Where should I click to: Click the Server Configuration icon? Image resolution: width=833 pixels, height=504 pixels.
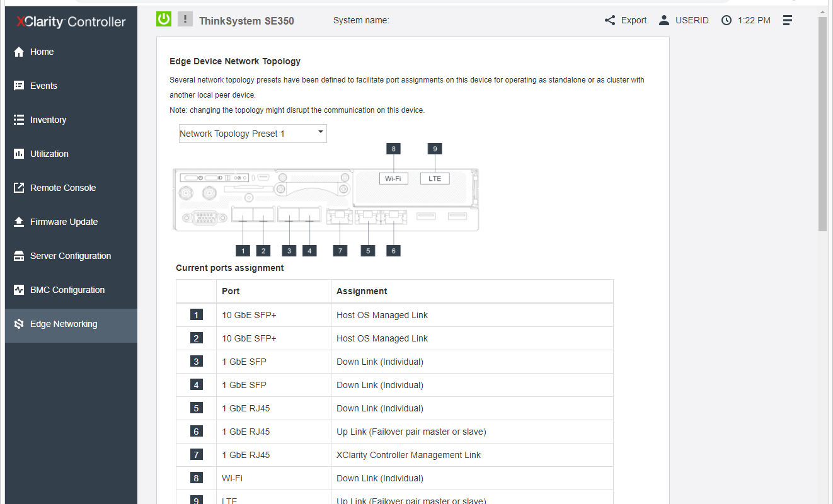pos(19,256)
